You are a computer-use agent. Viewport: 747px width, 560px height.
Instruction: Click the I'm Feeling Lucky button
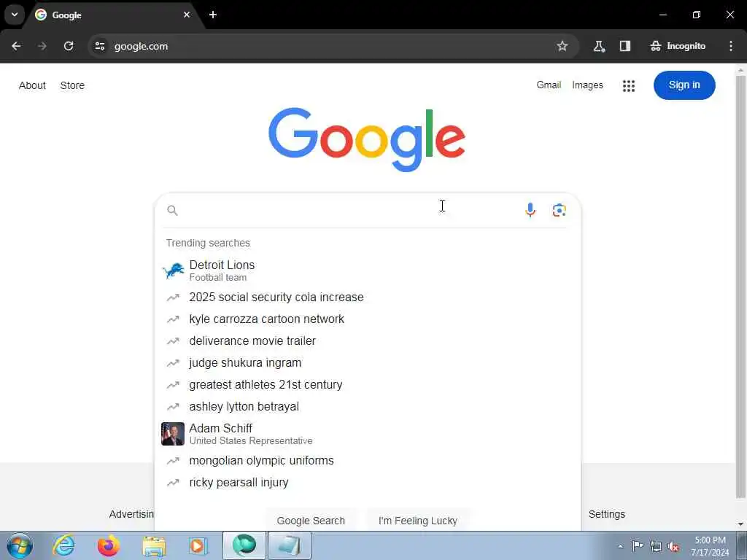pyautogui.click(x=418, y=521)
